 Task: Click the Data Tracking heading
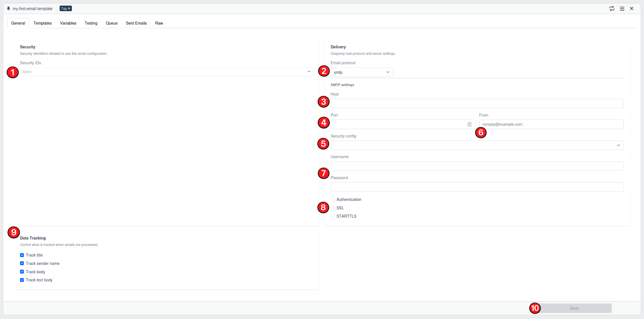coord(33,238)
